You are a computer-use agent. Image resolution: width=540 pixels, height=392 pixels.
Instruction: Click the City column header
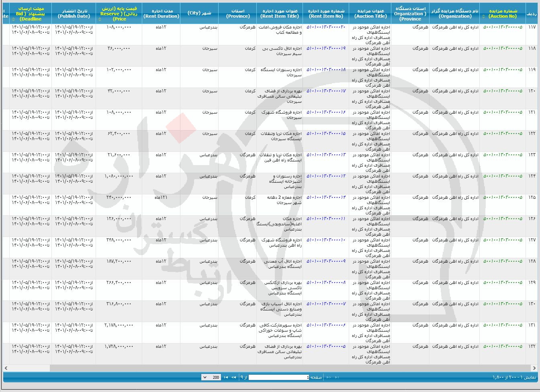click(199, 14)
